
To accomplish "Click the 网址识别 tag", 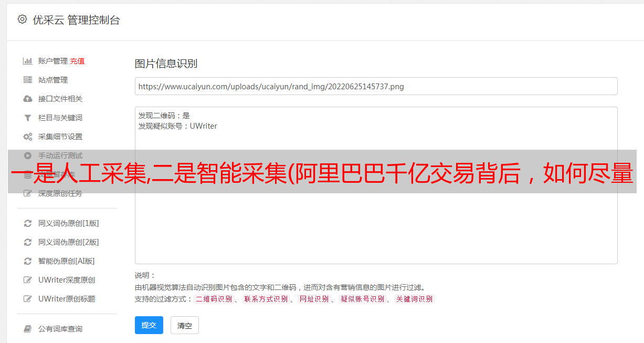I will [x=314, y=299].
